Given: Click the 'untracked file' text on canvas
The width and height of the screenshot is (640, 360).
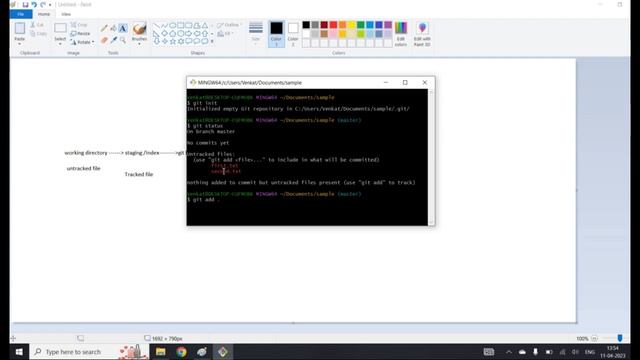Looking at the screenshot, I should coord(83,168).
